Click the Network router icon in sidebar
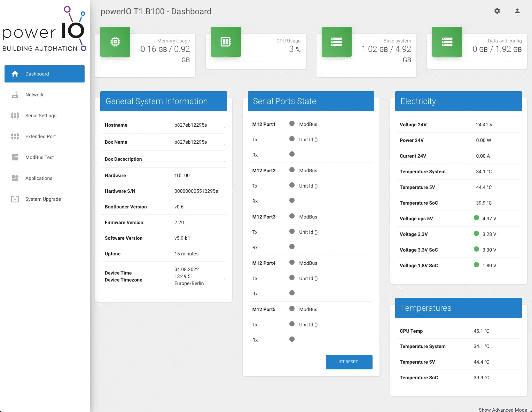This screenshot has width=532, height=412. pos(15,95)
